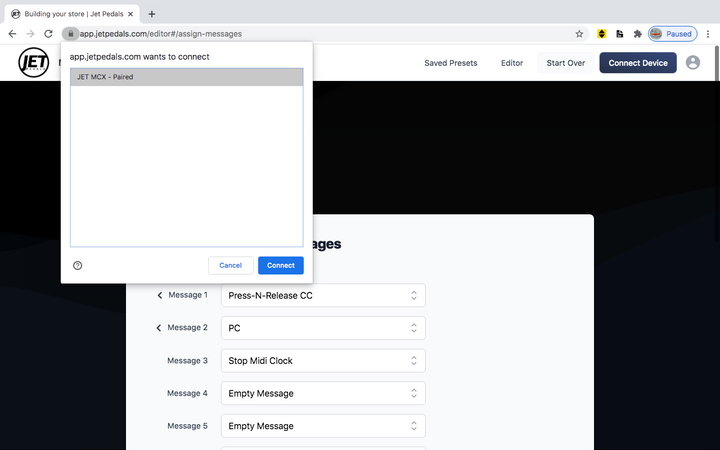The height and width of the screenshot is (450, 720).
Task: Open Chrome's three-dot menu
Action: point(707,33)
